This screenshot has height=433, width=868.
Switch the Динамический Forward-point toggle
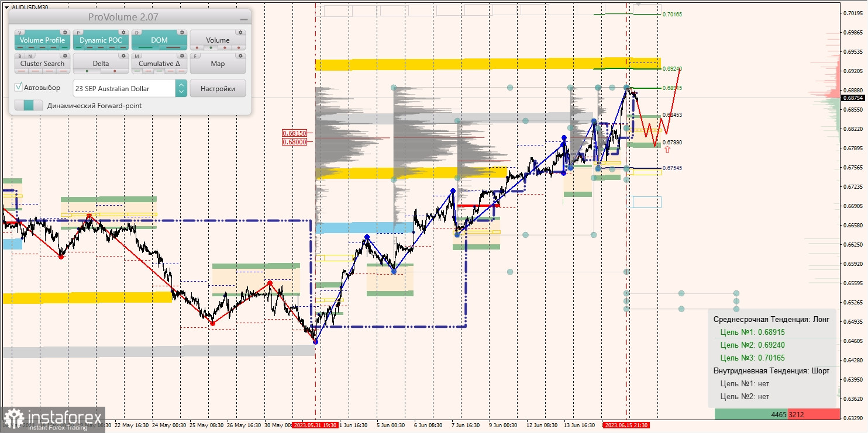[29, 105]
